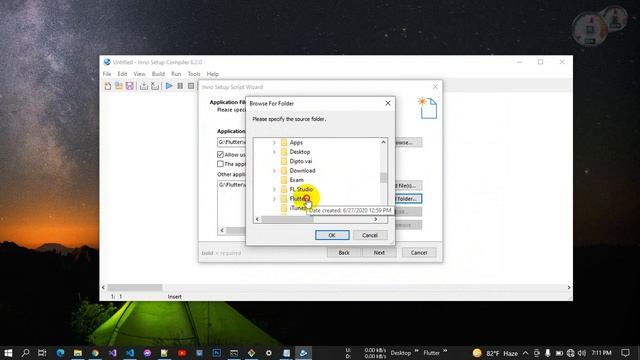Open the Run menu
The width and height of the screenshot is (640, 360).
[x=176, y=74]
